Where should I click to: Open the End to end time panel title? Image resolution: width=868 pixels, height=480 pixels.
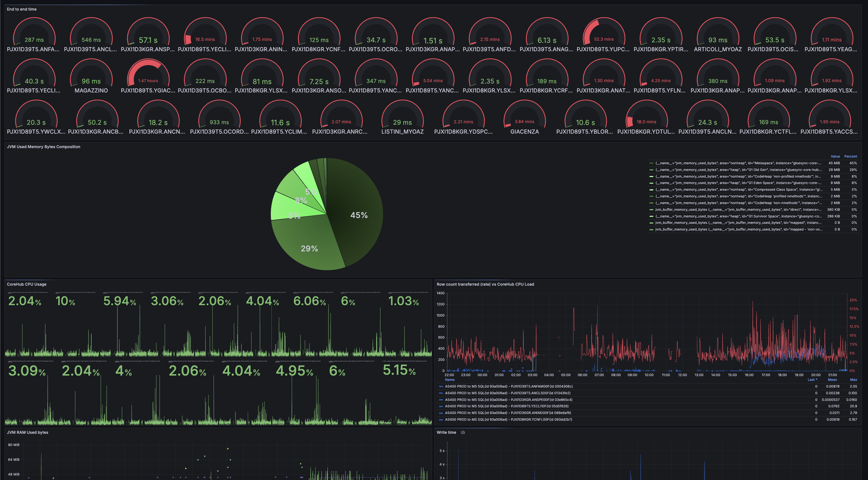pyautogui.click(x=21, y=9)
